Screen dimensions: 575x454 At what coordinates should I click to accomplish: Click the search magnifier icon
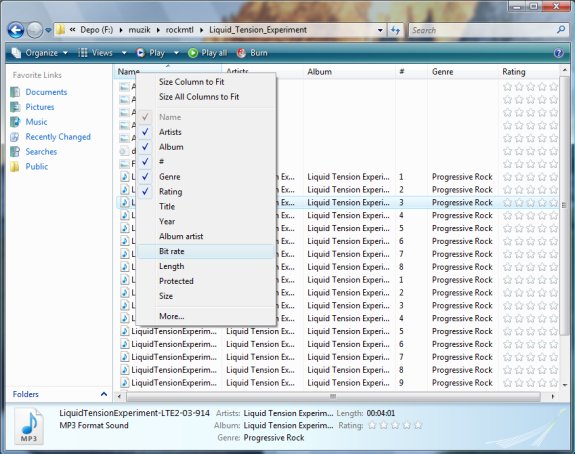(x=561, y=30)
